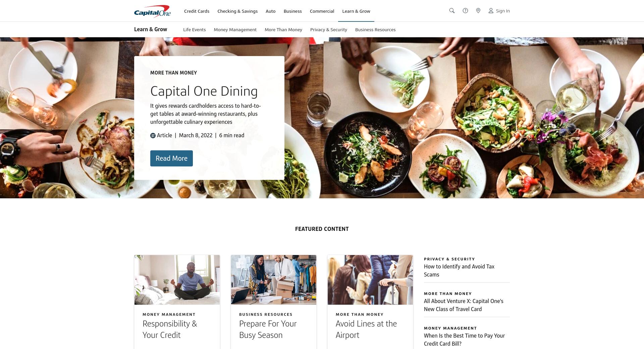Switch to Money Management tab

[235, 30]
